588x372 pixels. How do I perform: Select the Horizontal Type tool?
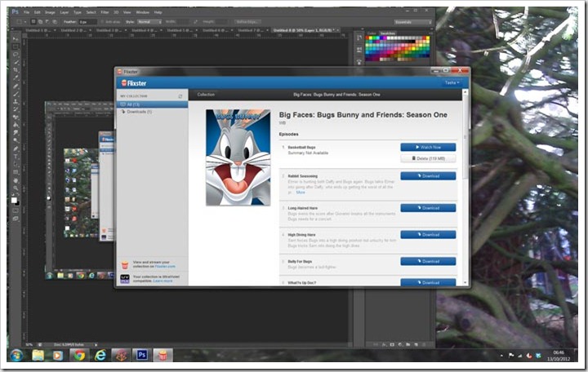pos(15,157)
